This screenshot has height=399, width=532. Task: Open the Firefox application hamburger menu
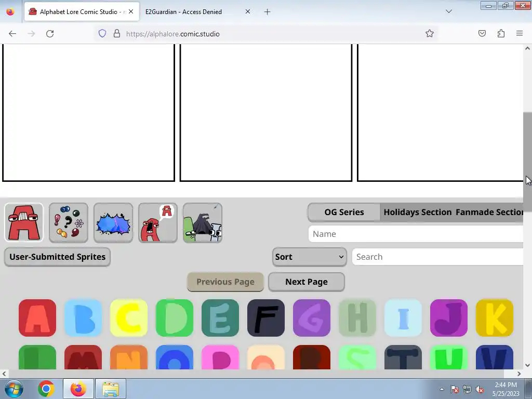(520, 33)
